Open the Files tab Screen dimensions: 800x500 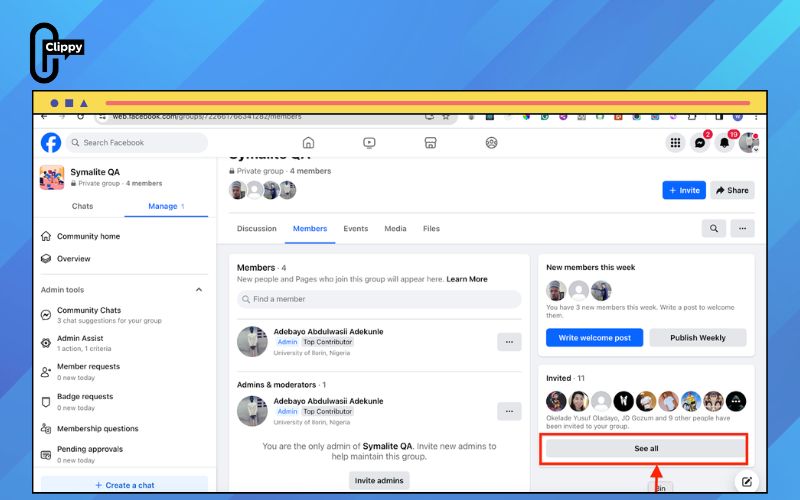coord(431,229)
